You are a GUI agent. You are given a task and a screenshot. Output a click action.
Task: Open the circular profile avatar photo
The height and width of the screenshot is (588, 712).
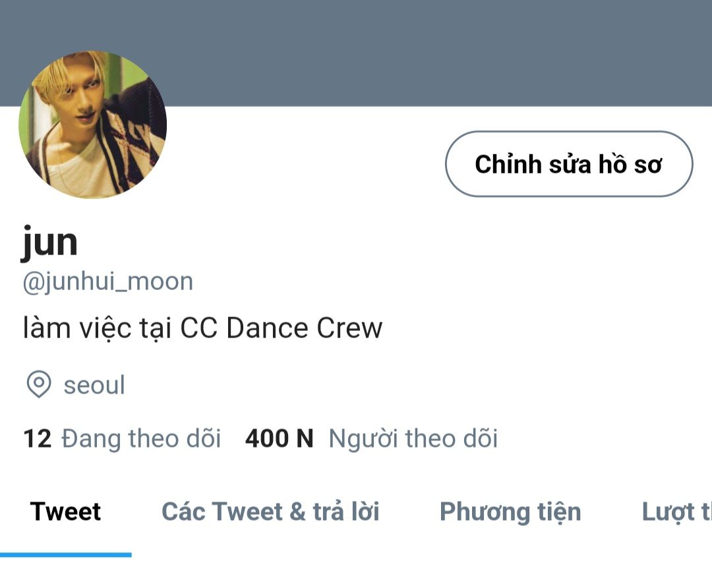click(x=93, y=125)
